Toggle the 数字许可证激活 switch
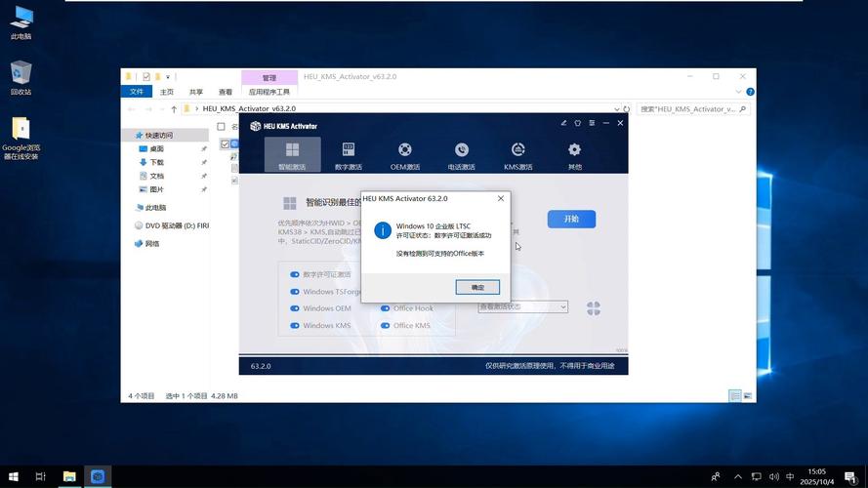This screenshot has height=488, width=868. (x=295, y=274)
